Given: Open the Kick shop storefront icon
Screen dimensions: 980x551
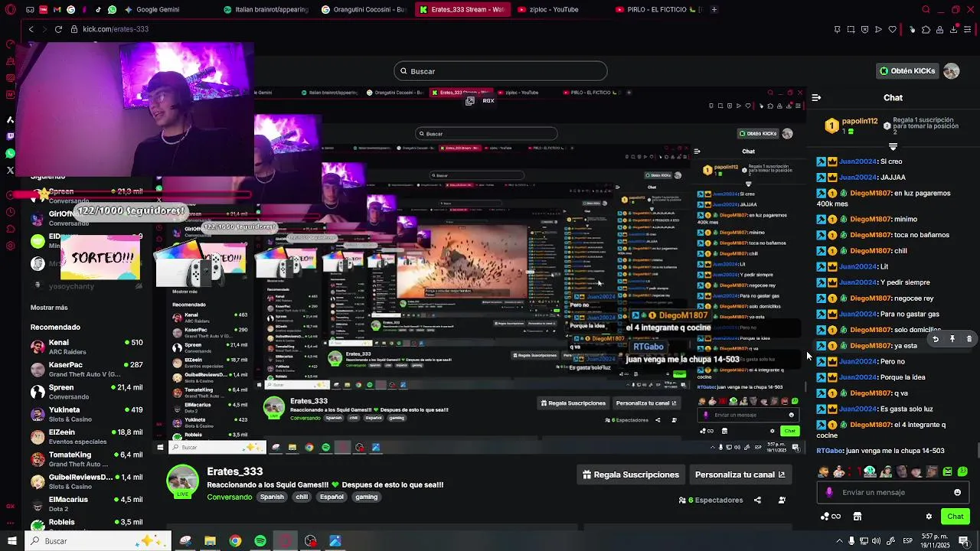Looking at the screenshot, I should (x=857, y=517).
